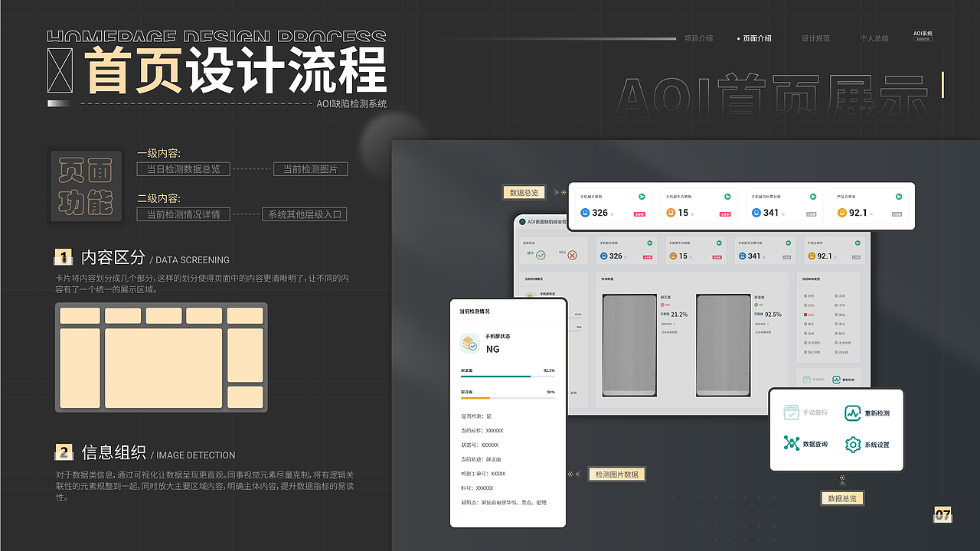Click pink tag on enlarged 326 card
The image size is (980, 551).
639,214
